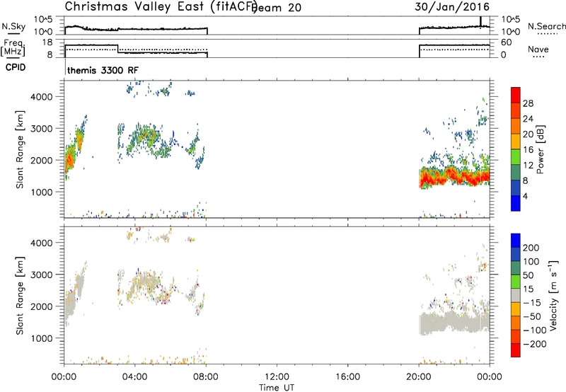Viewport: 566px width, 392px height.
Task: Click the '60' tick on Nave axis
Action: tap(507, 42)
